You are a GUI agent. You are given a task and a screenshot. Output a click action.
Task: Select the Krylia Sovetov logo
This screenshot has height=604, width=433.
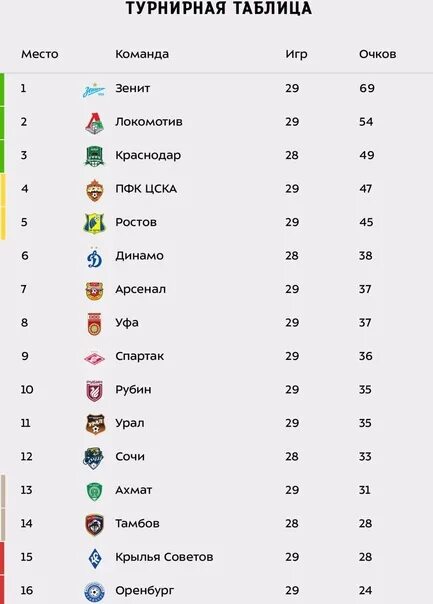click(95, 559)
